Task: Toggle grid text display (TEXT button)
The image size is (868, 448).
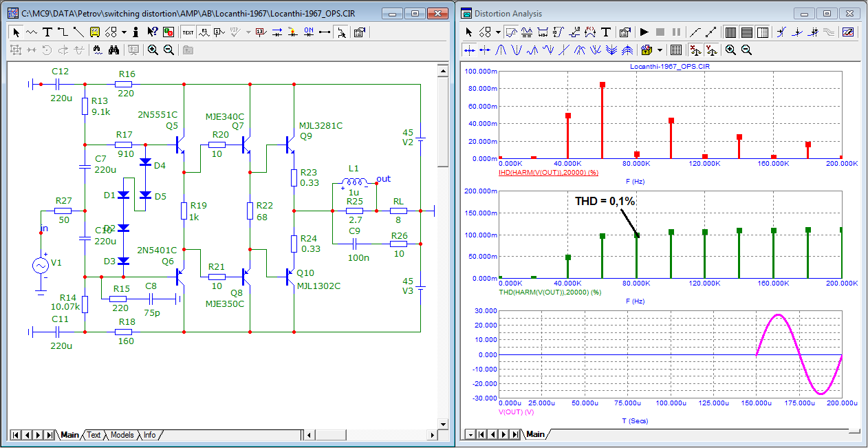Action: [x=188, y=32]
